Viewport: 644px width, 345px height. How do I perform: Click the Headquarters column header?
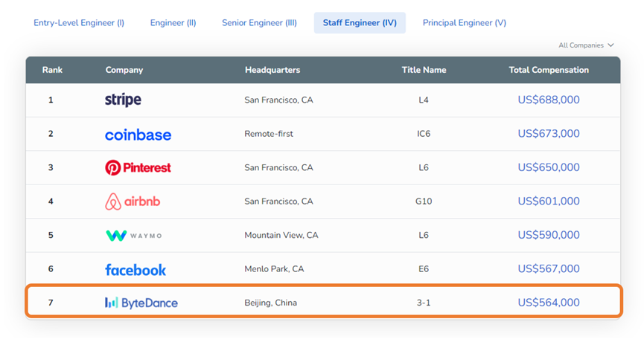click(x=272, y=70)
